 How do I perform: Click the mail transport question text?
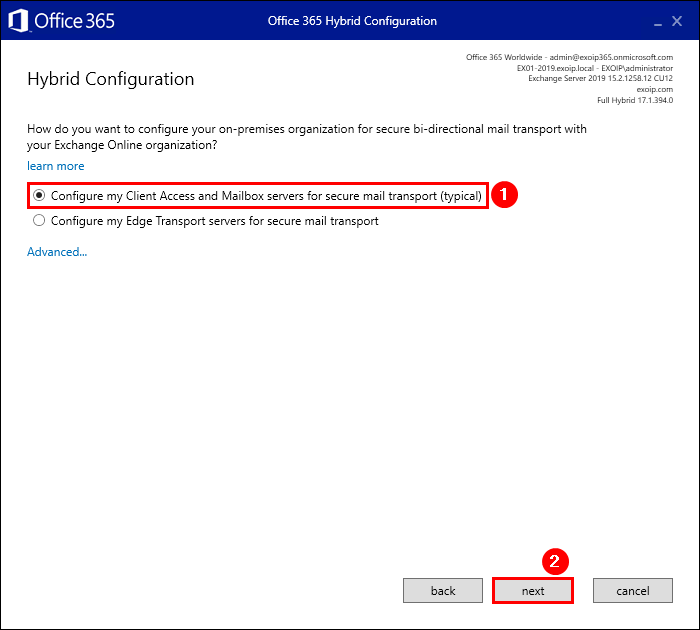306,137
